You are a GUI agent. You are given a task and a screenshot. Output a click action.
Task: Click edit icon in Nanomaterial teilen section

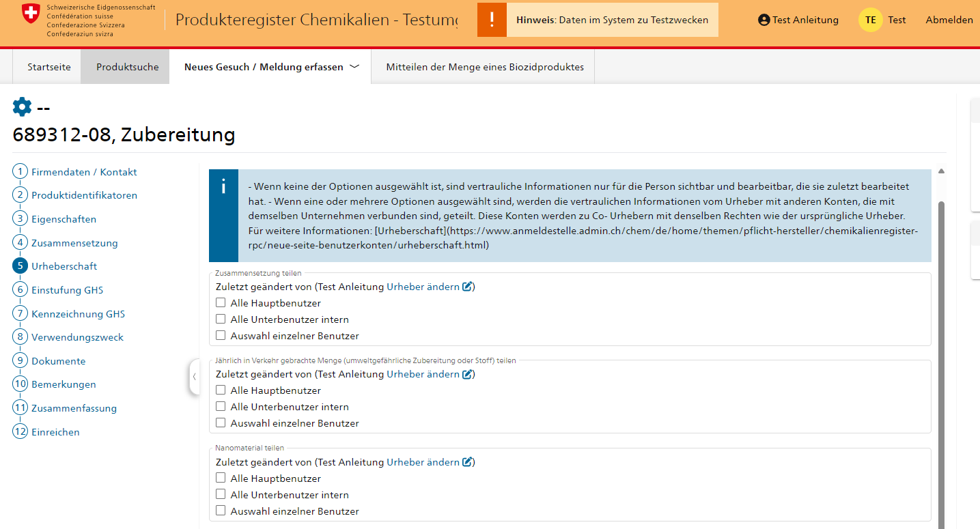(468, 462)
